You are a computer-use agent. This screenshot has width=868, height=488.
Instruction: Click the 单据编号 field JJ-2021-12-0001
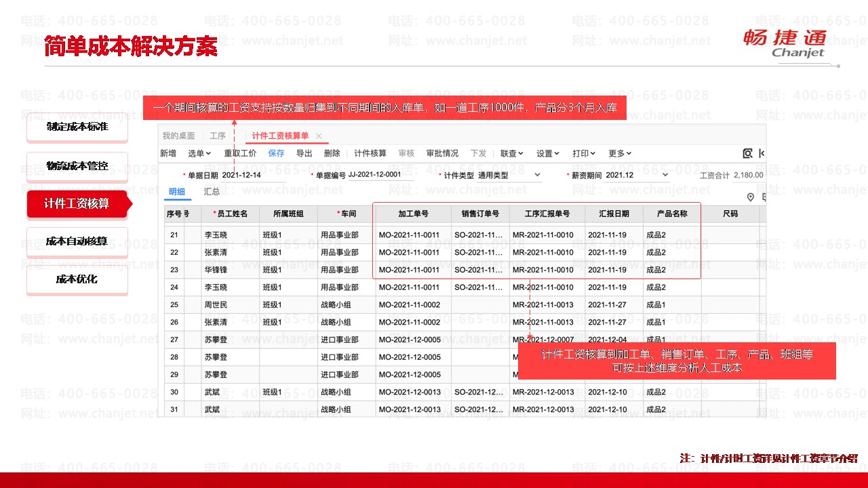pyautogui.click(x=381, y=175)
